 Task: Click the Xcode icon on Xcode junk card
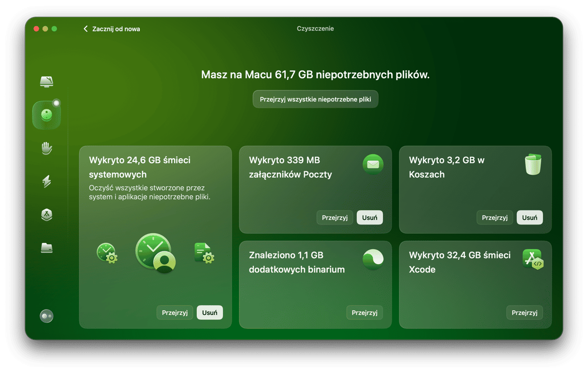point(532,259)
